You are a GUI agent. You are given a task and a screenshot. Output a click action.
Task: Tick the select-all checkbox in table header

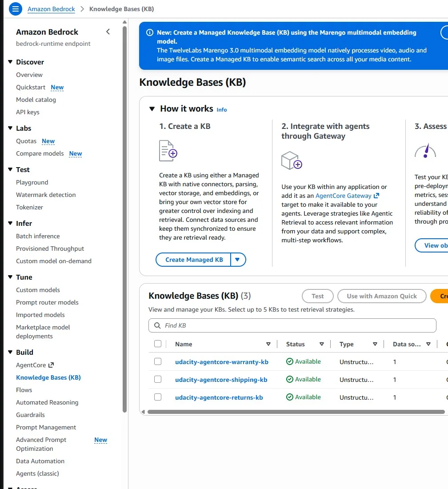coord(158,344)
